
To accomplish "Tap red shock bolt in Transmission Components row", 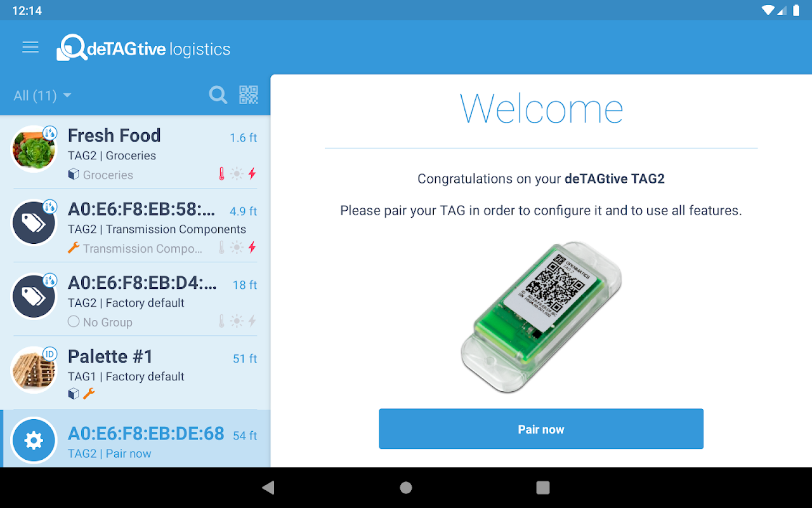I will pos(252,248).
